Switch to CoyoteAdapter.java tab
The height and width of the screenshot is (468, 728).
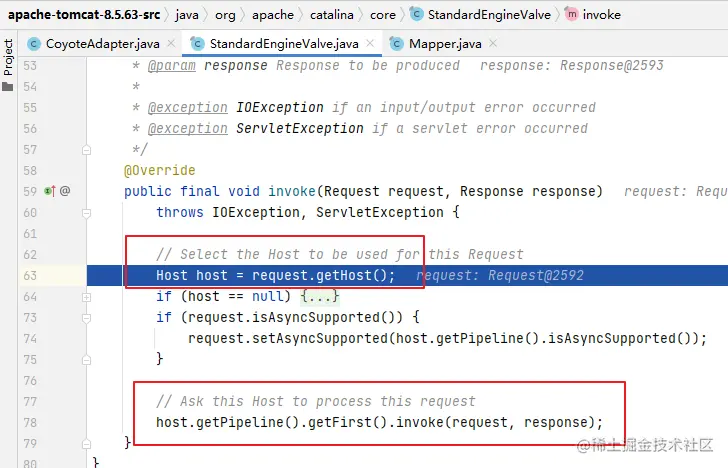point(102,44)
